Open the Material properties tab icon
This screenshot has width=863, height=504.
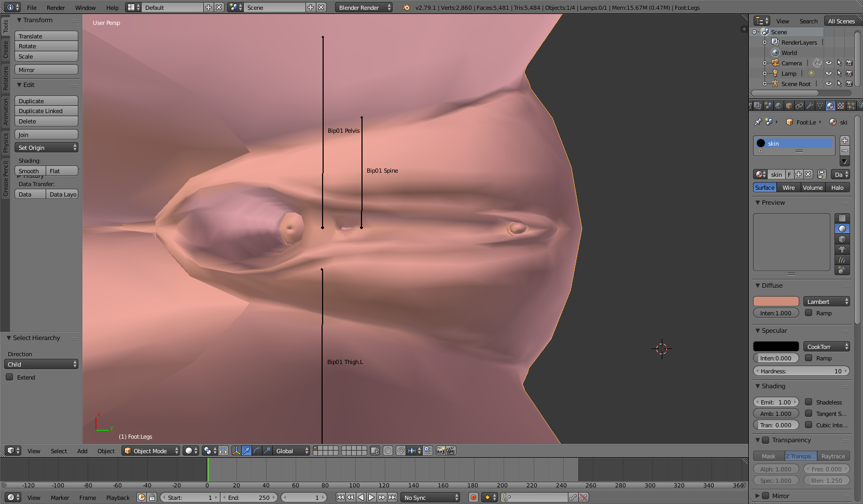(830, 106)
